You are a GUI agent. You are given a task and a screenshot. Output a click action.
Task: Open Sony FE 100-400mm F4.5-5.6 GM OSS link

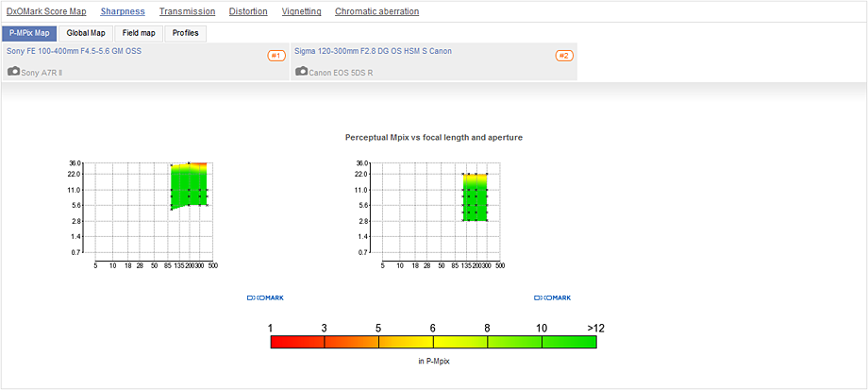pyautogui.click(x=75, y=51)
